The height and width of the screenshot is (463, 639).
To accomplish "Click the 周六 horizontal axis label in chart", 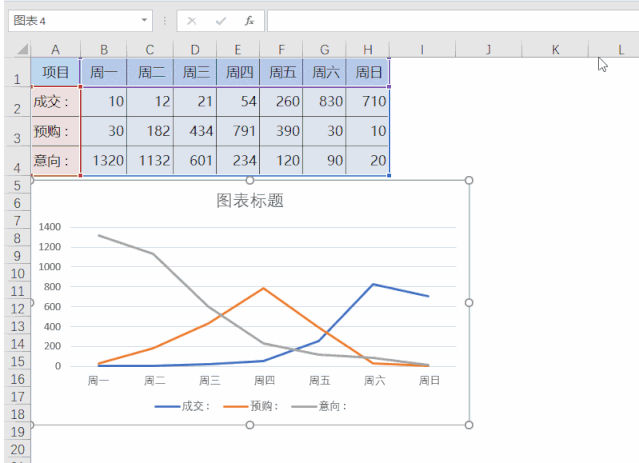I will [374, 381].
